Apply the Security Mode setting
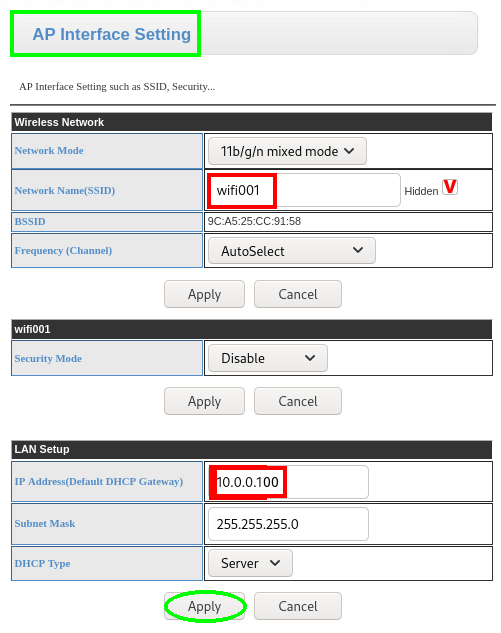Screen dimensions: 501x633 tap(204, 401)
